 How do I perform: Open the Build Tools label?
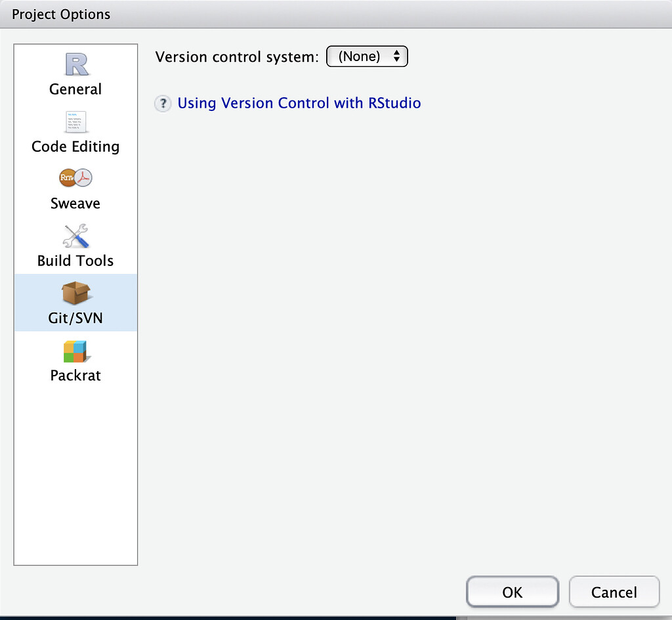[x=75, y=261]
